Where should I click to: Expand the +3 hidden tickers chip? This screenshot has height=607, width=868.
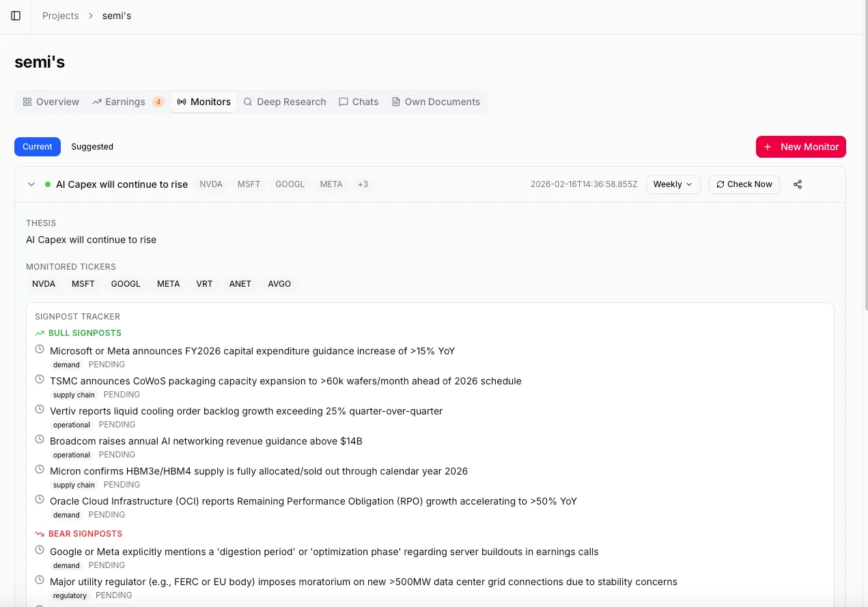coord(363,184)
